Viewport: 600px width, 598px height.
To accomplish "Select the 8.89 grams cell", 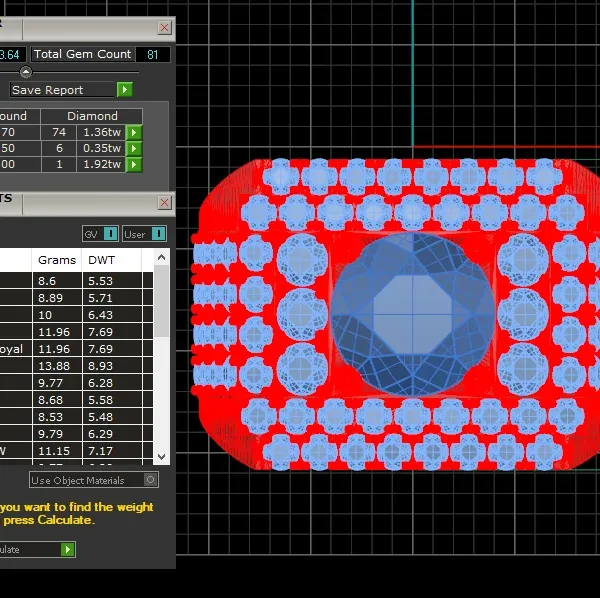I will [57, 298].
